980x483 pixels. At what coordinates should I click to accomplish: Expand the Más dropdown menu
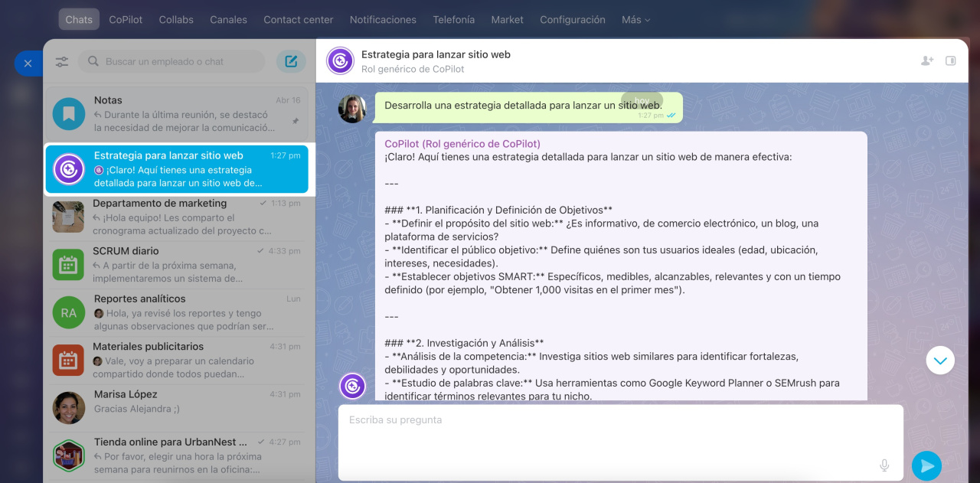click(x=635, y=19)
